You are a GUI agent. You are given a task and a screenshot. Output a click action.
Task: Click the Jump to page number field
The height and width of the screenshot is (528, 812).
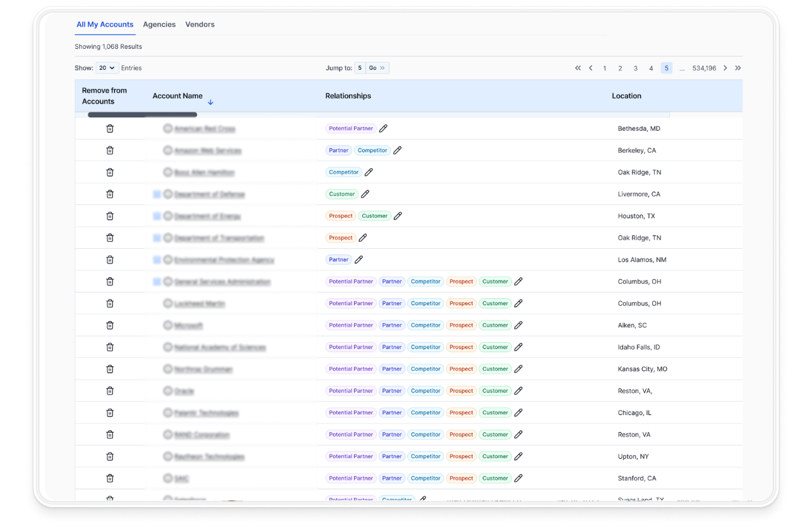point(360,68)
